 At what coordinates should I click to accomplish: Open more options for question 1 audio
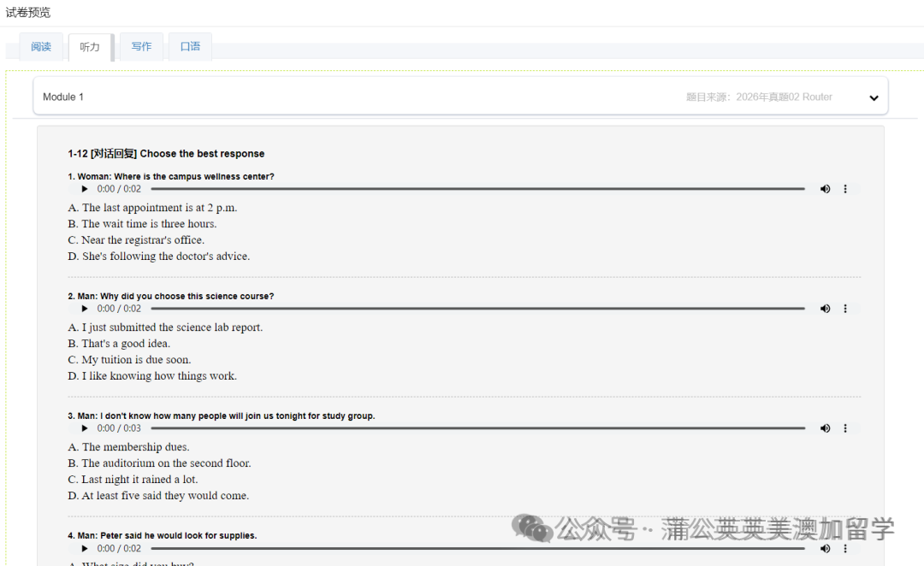pos(845,189)
